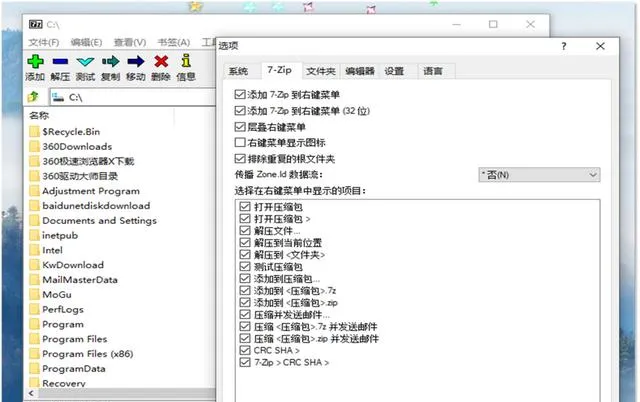Uncheck 层叠右键菜单 option
This screenshot has height=402, width=640.
[x=240, y=127]
